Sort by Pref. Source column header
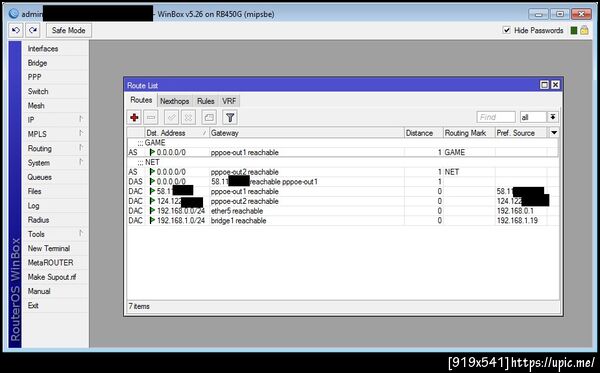600x373 pixels. coord(521,133)
